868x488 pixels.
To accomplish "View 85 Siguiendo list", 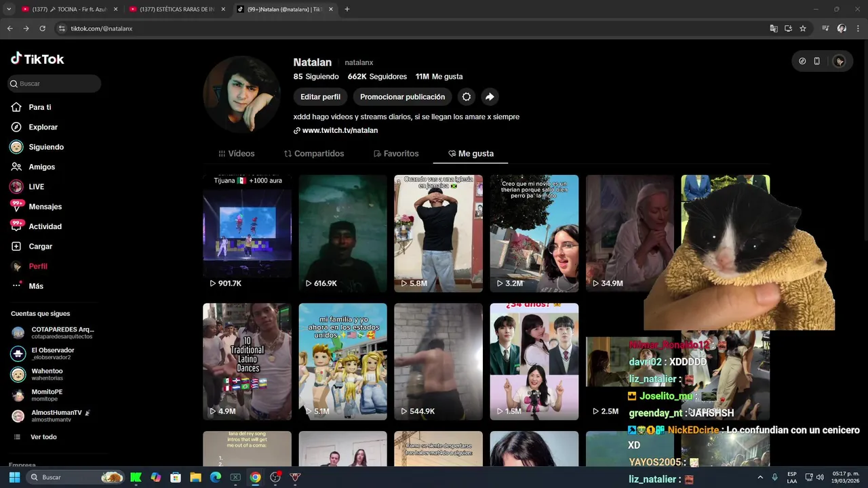I will point(316,77).
